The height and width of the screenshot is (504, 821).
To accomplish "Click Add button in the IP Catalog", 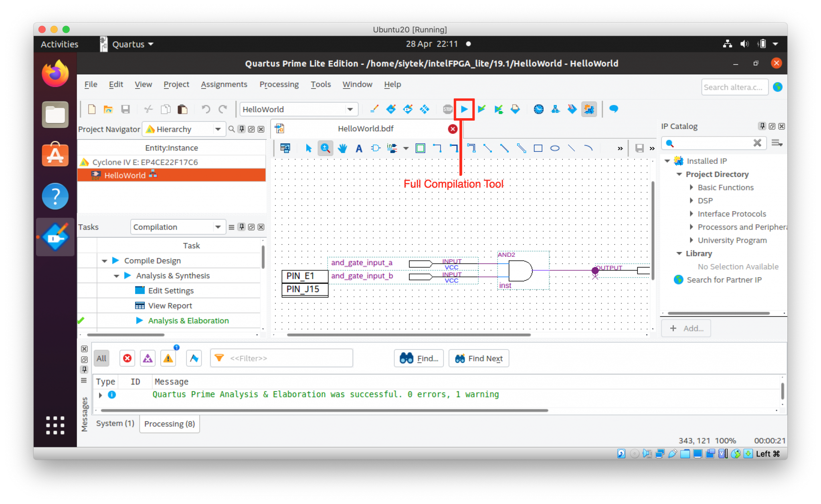I will pos(686,328).
